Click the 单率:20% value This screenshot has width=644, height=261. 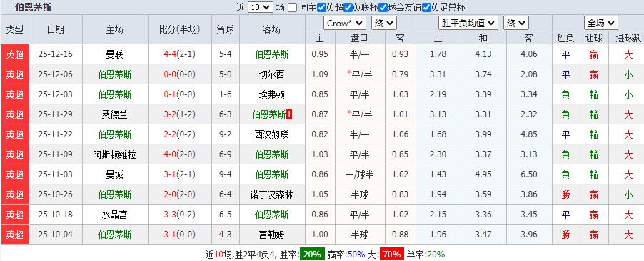click(x=426, y=255)
